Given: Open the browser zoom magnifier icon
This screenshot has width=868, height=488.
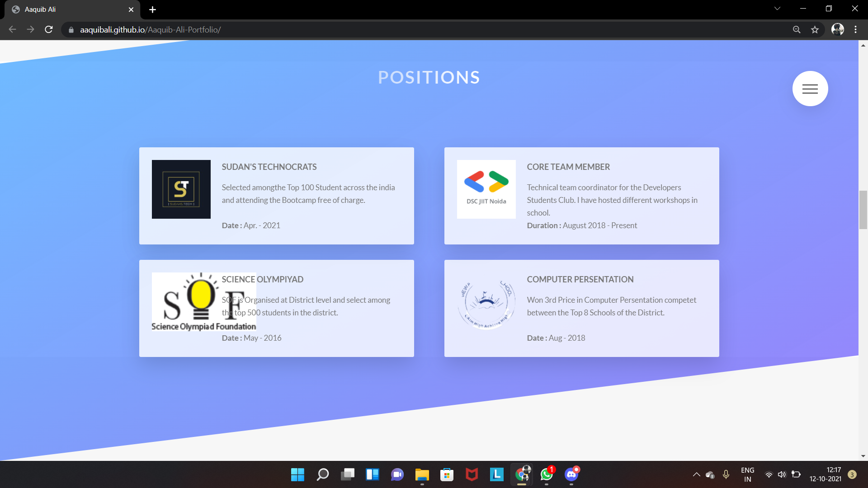Looking at the screenshot, I should [x=797, y=30].
